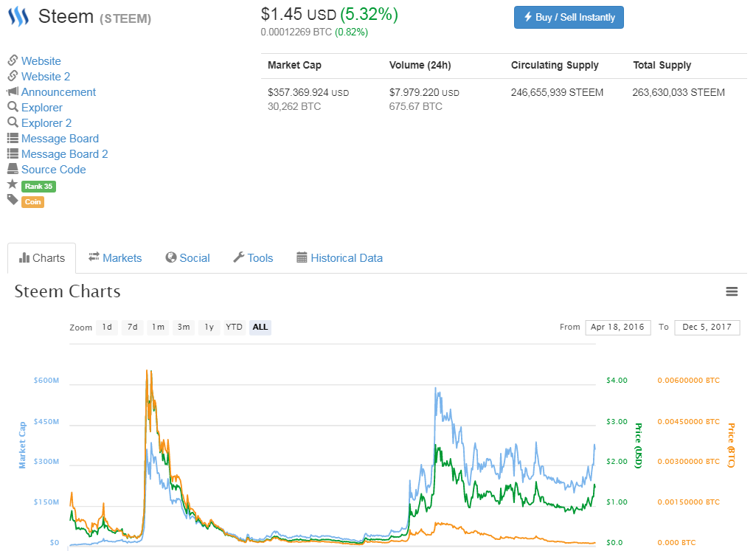The image size is (756, 551).
Task: Set chart zoom to 1y
Action: [209, 327]
